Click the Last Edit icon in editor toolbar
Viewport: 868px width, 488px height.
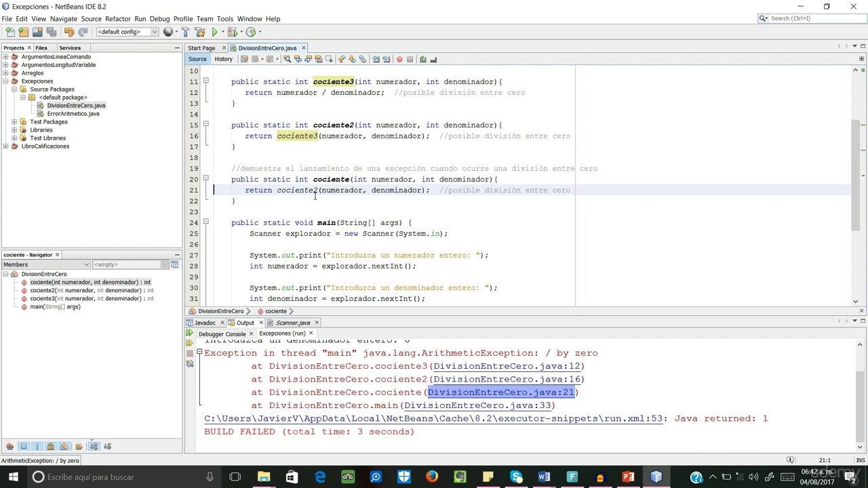tap(244, 59)
